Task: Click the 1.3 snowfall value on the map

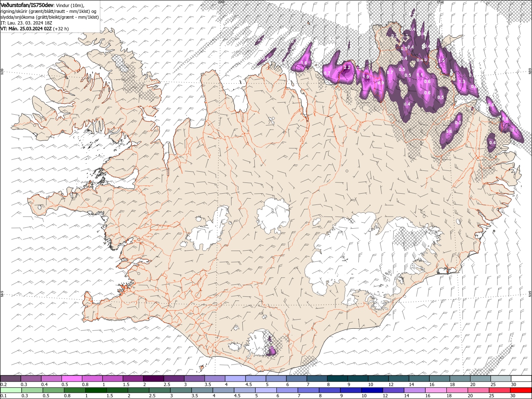Action: [x=461, y=81]
